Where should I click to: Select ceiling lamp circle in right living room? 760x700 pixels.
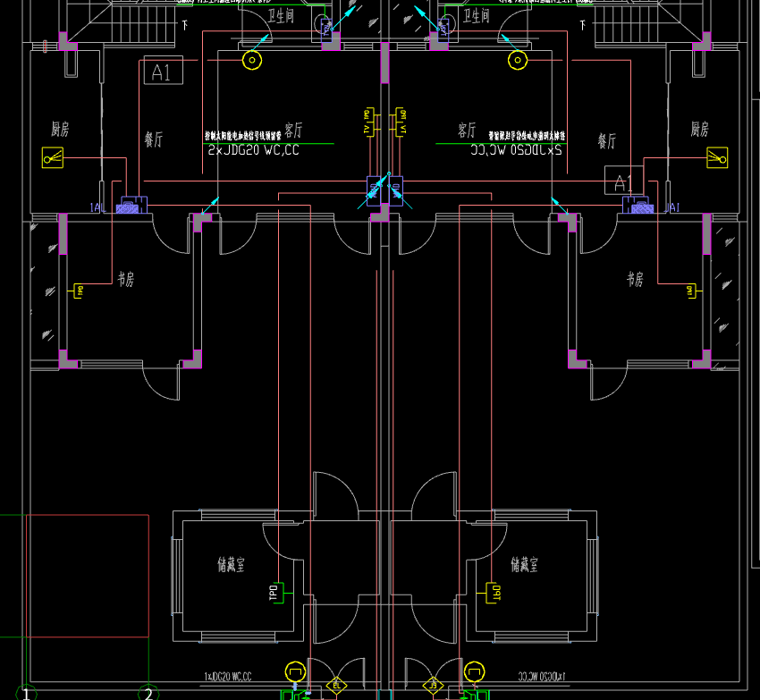pos(518,61)
